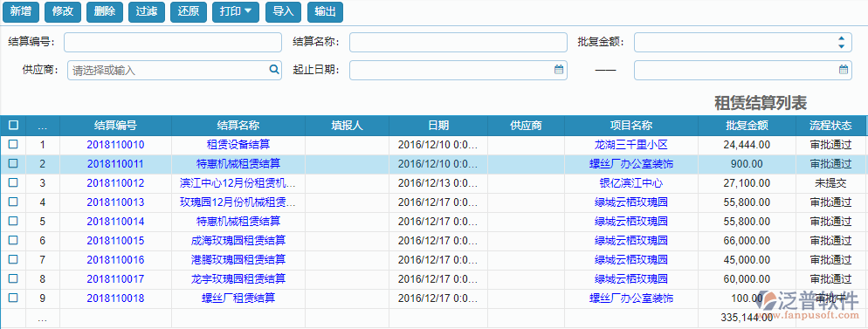Open settlement link 2018110015
Image resolution: width=868 pixels, height=329 pixels.
[x=115, y=241]
